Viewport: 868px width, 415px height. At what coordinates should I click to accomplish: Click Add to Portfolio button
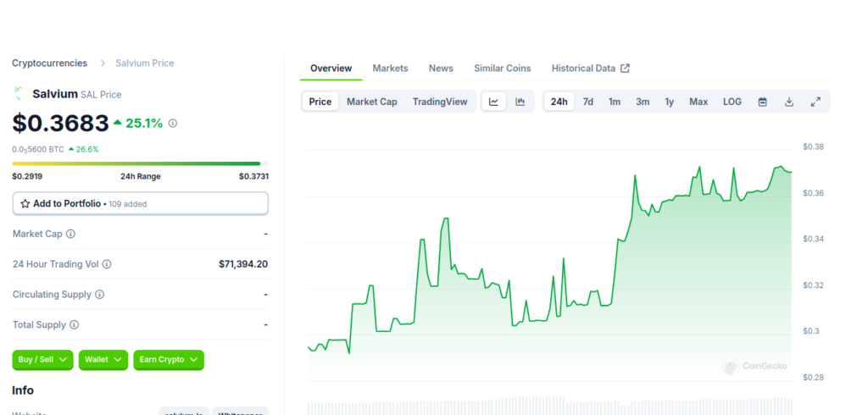141,203
